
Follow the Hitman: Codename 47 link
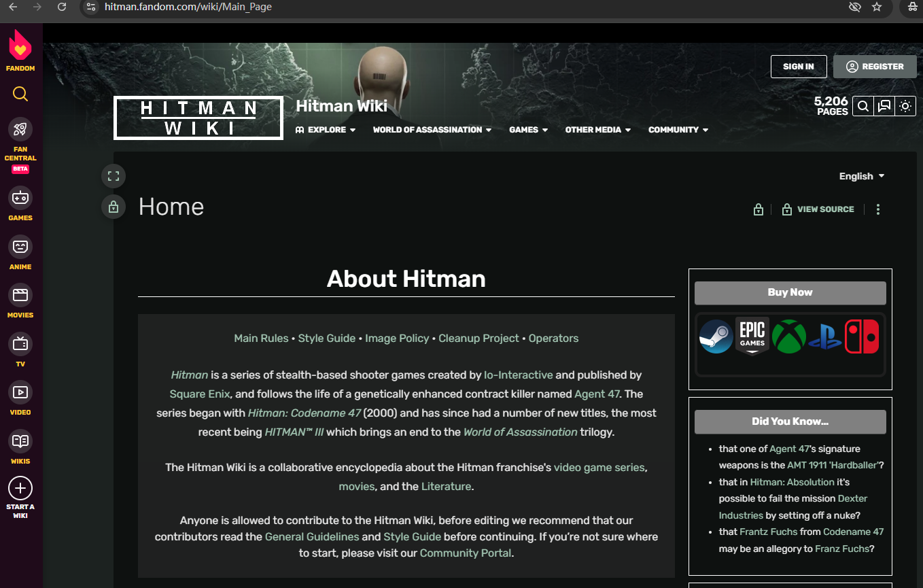coord(304,413)
